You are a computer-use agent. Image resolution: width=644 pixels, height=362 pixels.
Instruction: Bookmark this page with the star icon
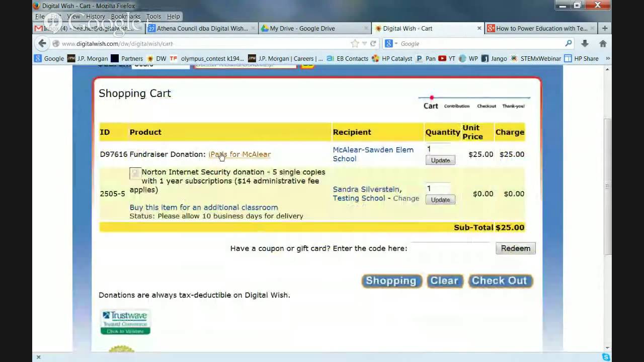(x=355, y=44)
